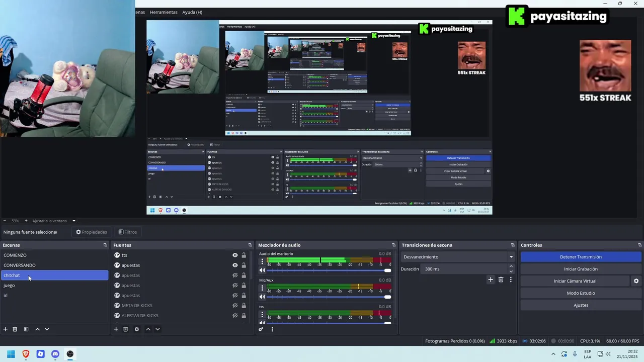The width and height of the screenshot is (644, 362).
Task: Open Brave browser from taskbar
Action: click(26, 354)
